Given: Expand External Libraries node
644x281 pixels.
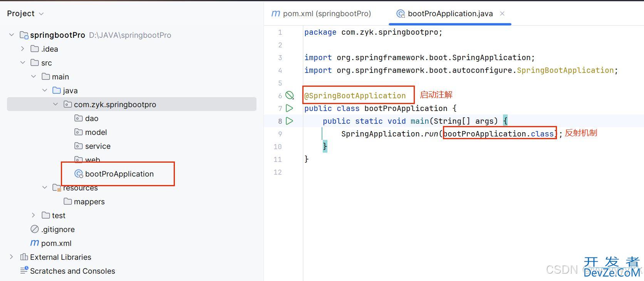Looking at the screenshot, I should pos(12,257).
